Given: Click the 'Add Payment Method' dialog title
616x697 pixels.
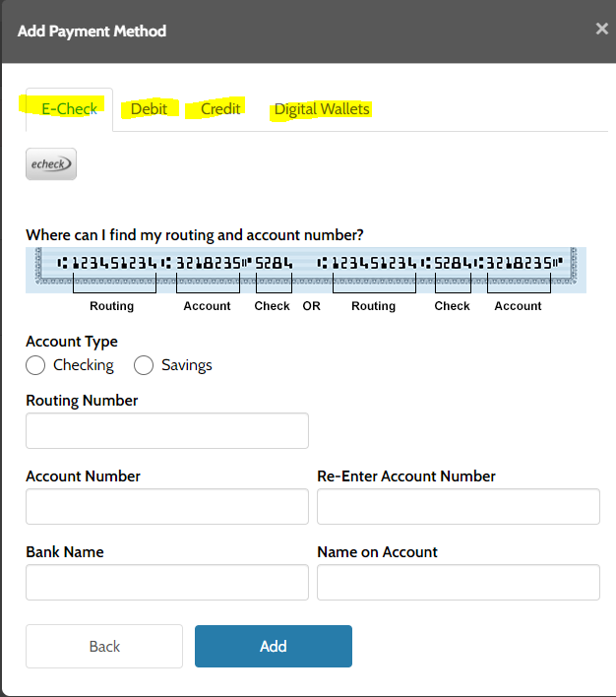Looking at the screenshot, I should pos(92,31).
